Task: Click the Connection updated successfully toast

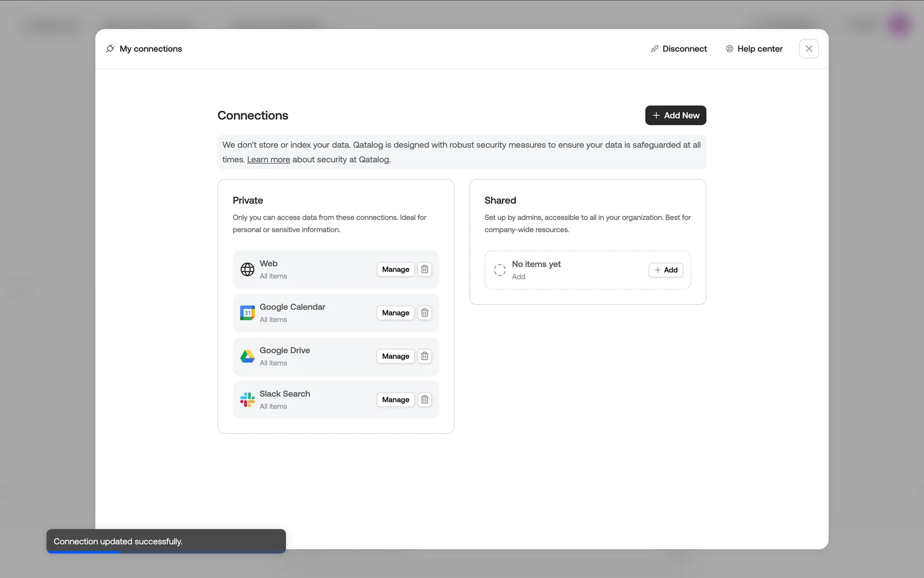Action: coord(166,541)
